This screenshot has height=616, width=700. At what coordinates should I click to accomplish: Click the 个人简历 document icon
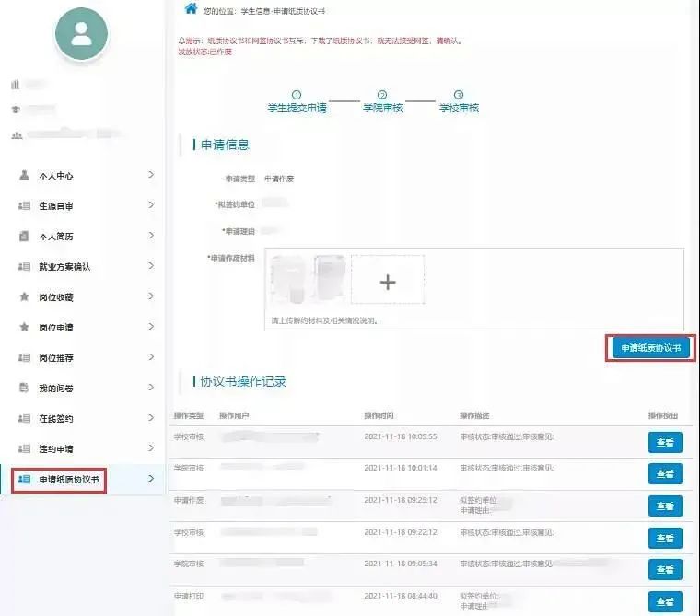pos(24,236)
